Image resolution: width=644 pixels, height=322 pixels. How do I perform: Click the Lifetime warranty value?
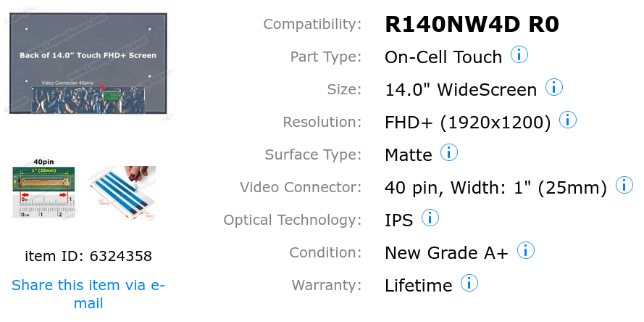(419, 286)
